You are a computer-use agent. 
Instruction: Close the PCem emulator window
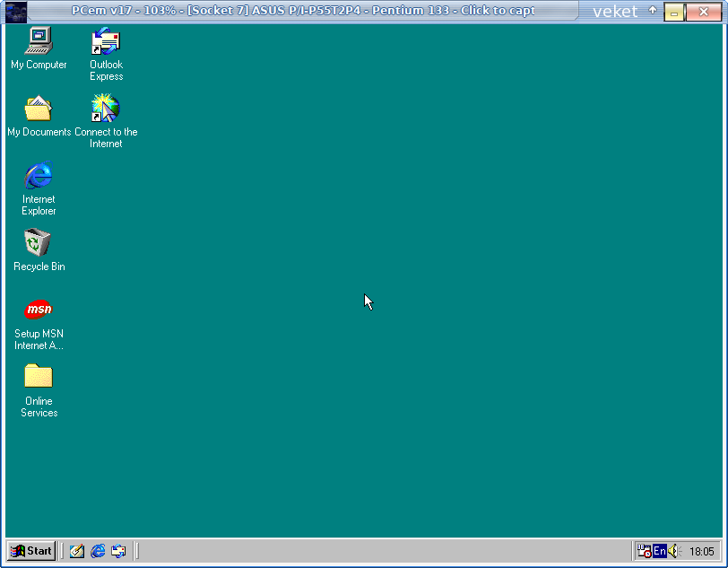(704, 12)
